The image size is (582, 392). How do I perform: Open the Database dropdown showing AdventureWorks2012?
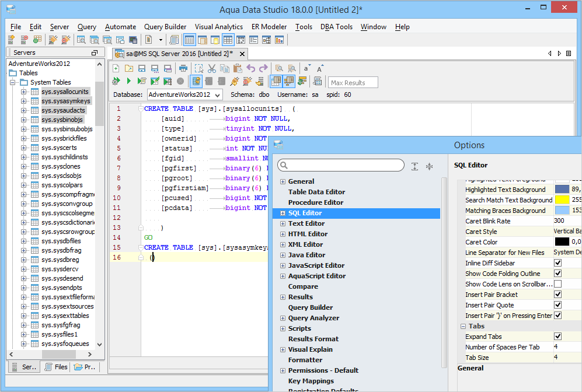[184, 94]
